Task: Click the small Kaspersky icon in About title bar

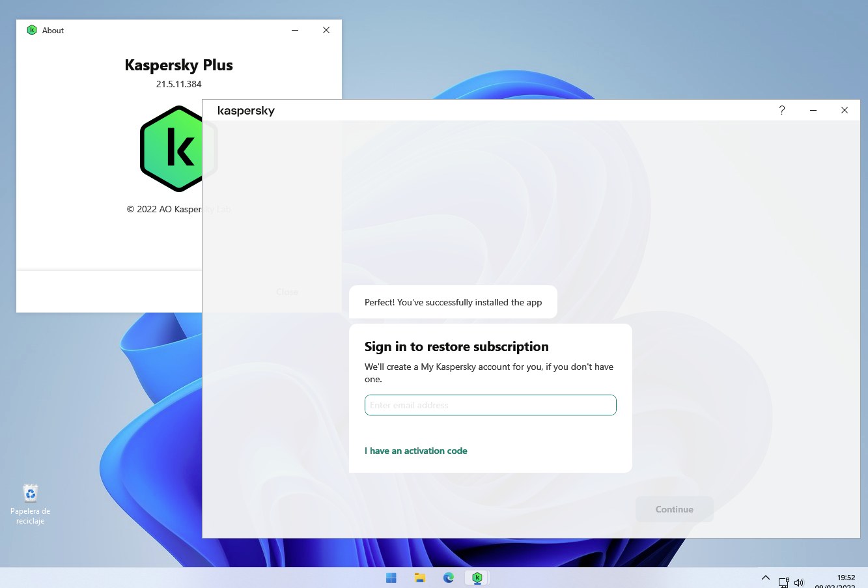Action: (32, 30)
